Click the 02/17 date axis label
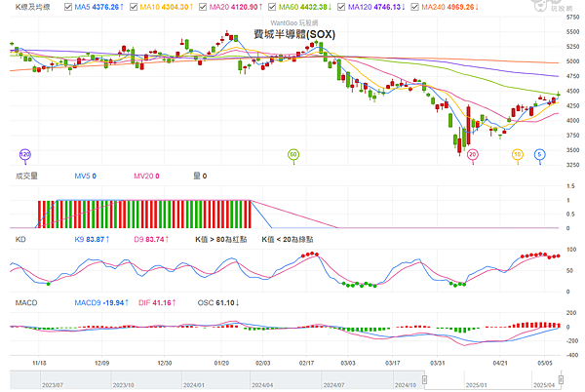Viewport: 585px width, 392px height. tap(306, 363)
